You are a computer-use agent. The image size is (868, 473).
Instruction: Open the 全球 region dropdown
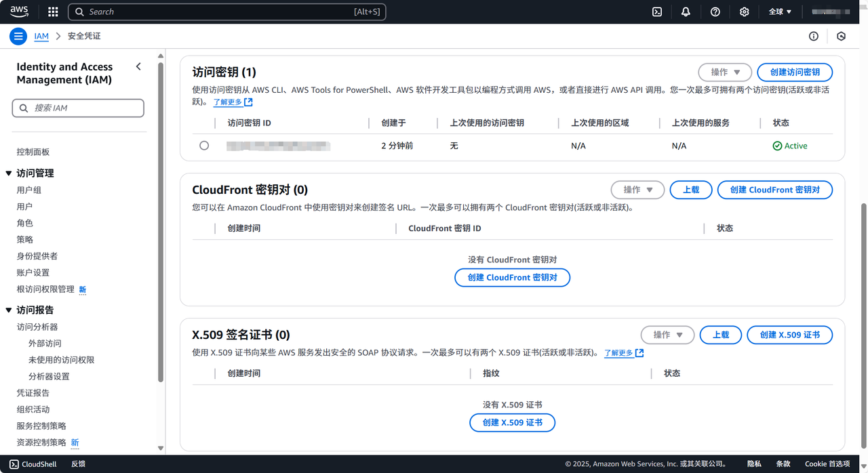coord(780,12)
